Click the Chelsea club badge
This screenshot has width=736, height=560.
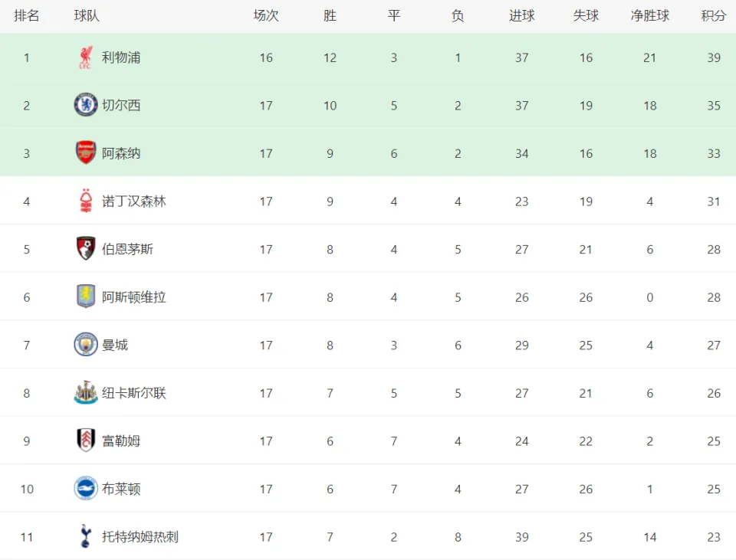(x=86, y=105)
